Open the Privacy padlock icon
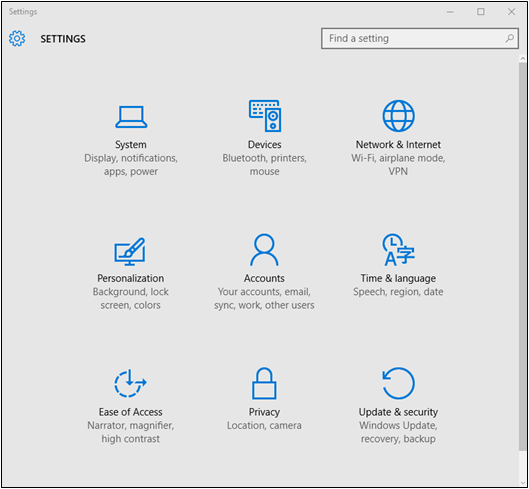Viewport: 529px width, 489px height. (x=264, y=383)
